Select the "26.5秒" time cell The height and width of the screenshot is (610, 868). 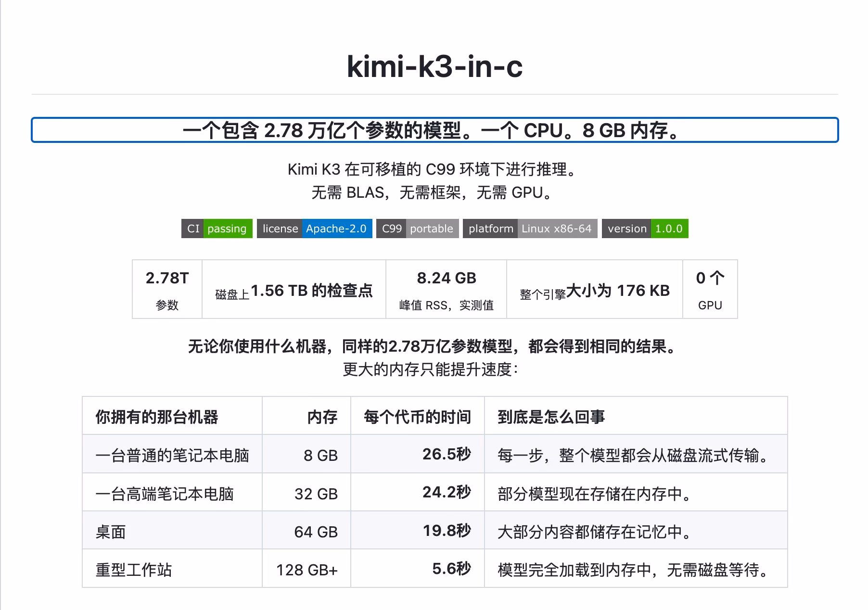[x=418, y=455]
